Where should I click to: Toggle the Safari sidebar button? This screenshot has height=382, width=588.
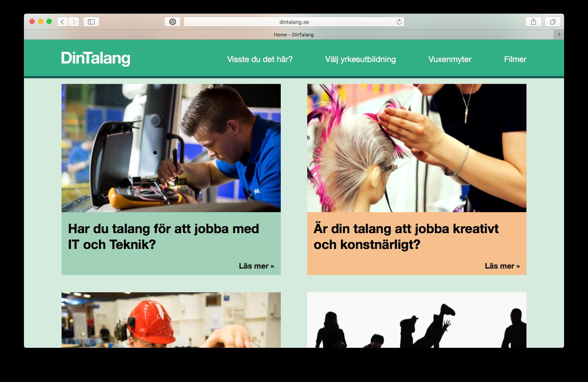click(91, 22)
